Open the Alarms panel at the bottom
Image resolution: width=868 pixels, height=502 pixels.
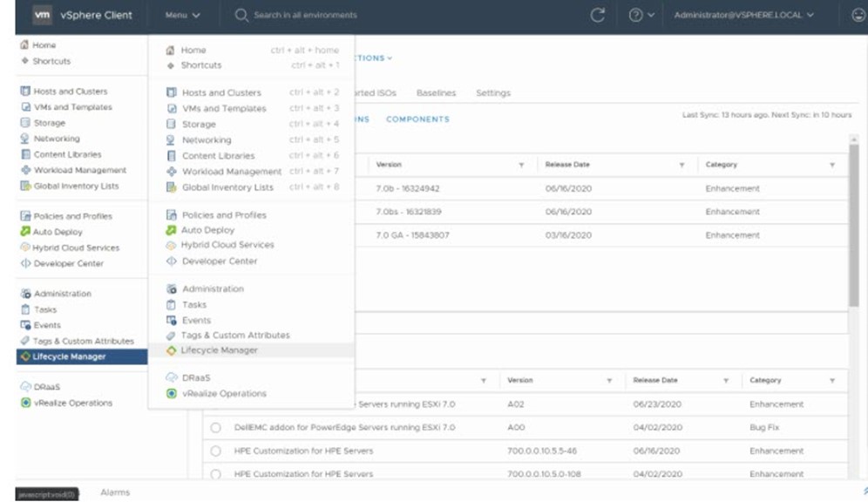point(115,492)
